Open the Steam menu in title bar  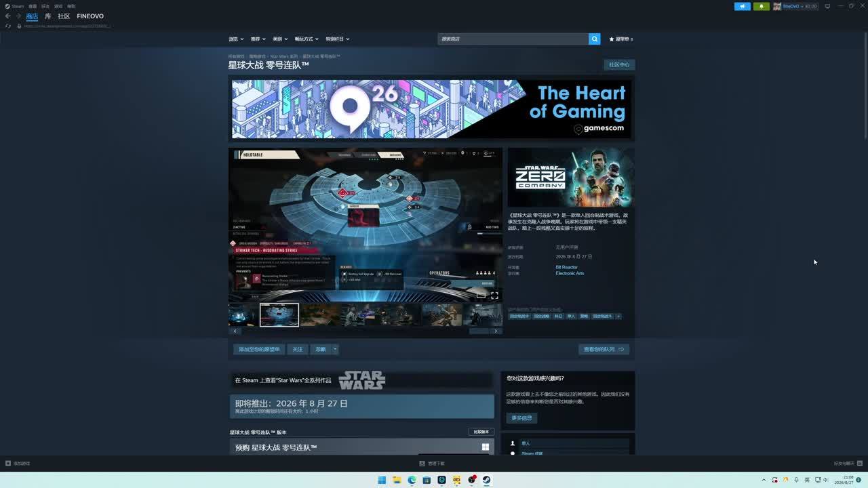click(18, 6)
